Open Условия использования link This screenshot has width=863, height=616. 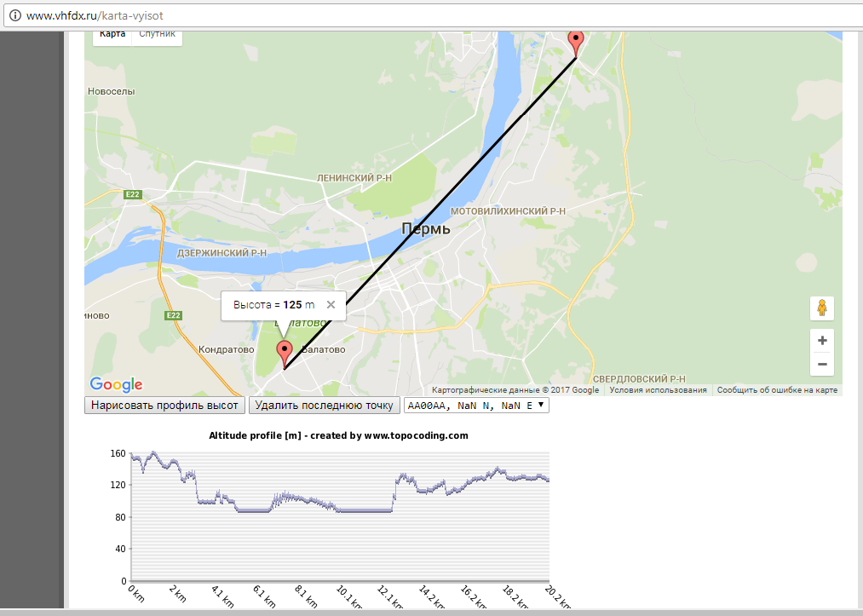[659, 390]
